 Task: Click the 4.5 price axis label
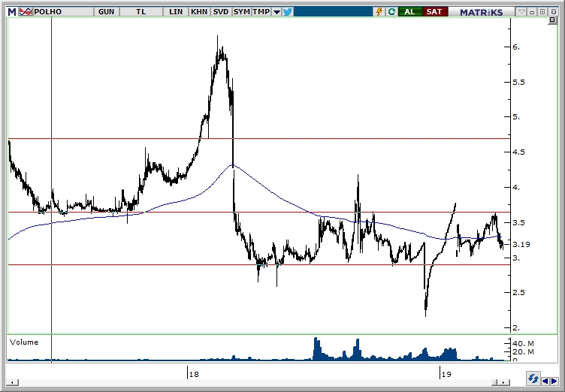tap(519, 152)
